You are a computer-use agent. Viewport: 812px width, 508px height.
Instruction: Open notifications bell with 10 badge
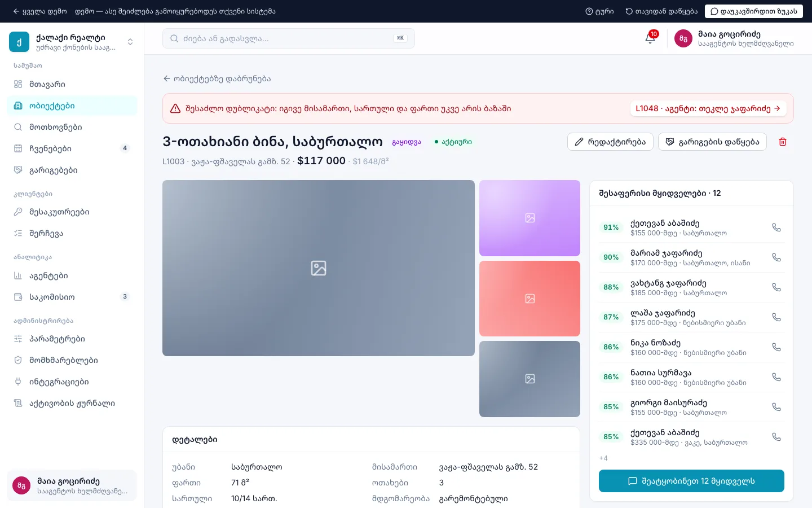(650, 38)
